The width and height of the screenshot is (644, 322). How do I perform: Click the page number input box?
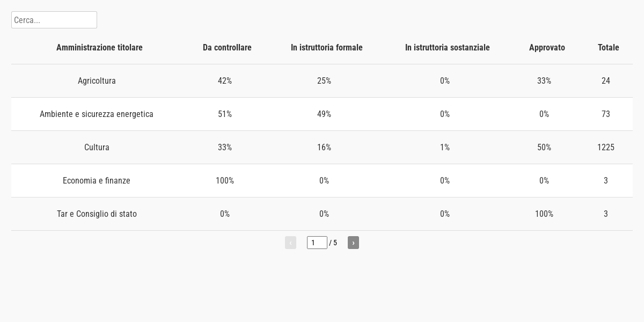tap(317, 243)
